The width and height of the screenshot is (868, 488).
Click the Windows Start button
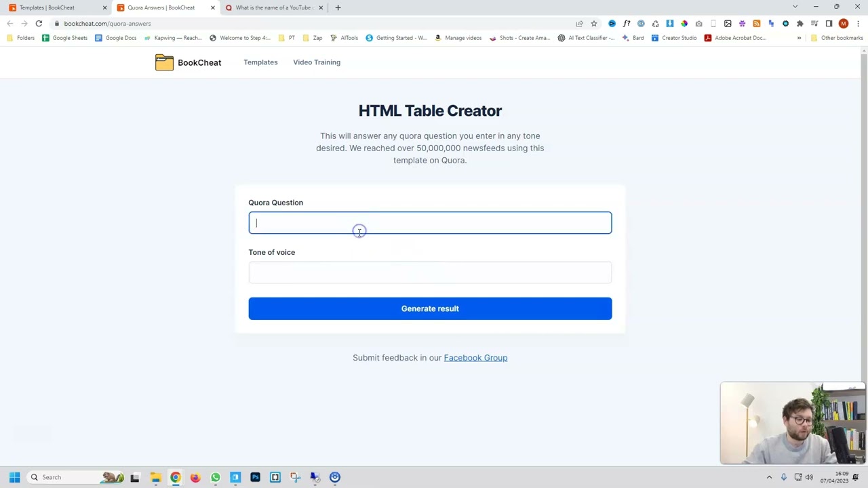tap(14, 477)
